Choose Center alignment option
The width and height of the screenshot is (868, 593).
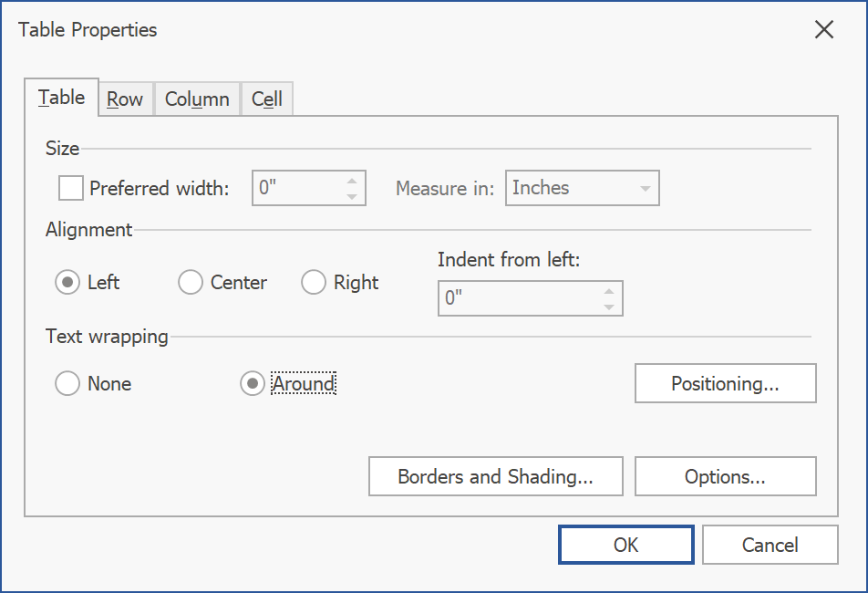(191, 283)
